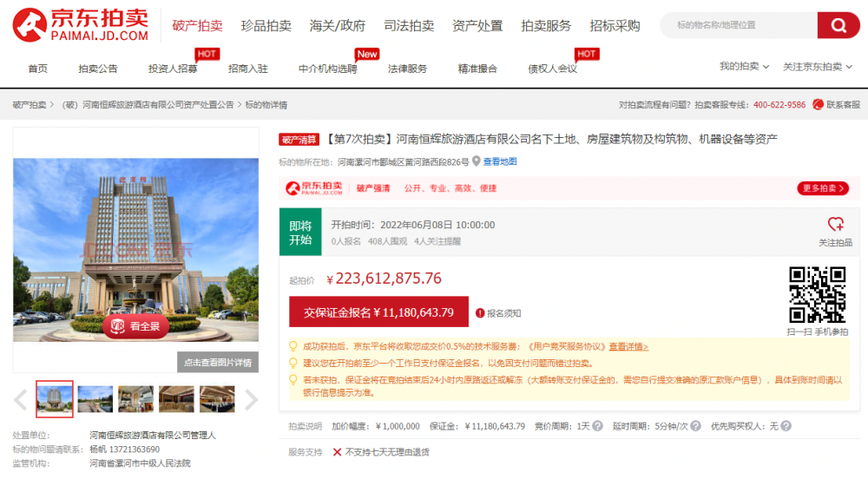The width and height of the screenshot is (868, 479).
Task: Click the auction title text
Action: coord(550,139)
